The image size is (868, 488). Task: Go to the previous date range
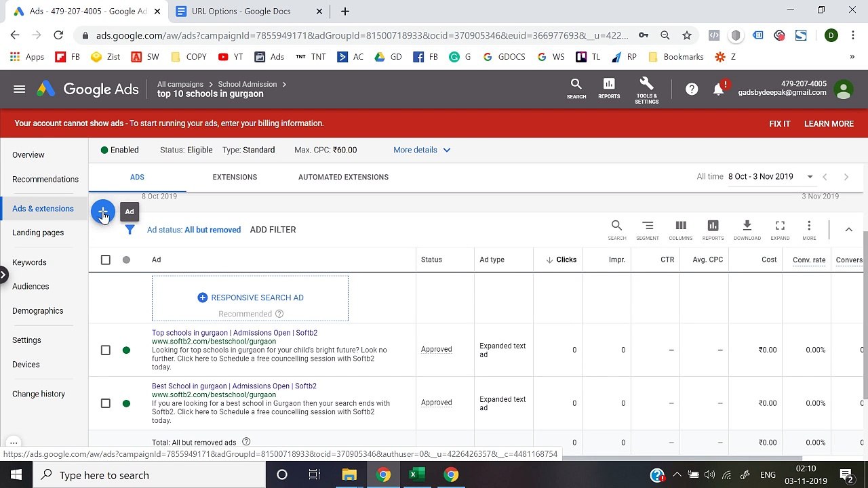tap(825, 177)
